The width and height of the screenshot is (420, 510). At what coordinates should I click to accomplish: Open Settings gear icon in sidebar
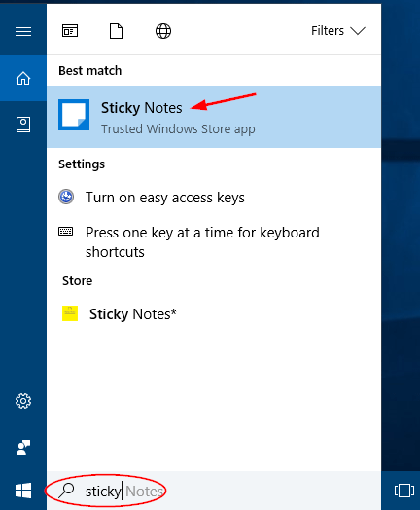tap(23, 401)
